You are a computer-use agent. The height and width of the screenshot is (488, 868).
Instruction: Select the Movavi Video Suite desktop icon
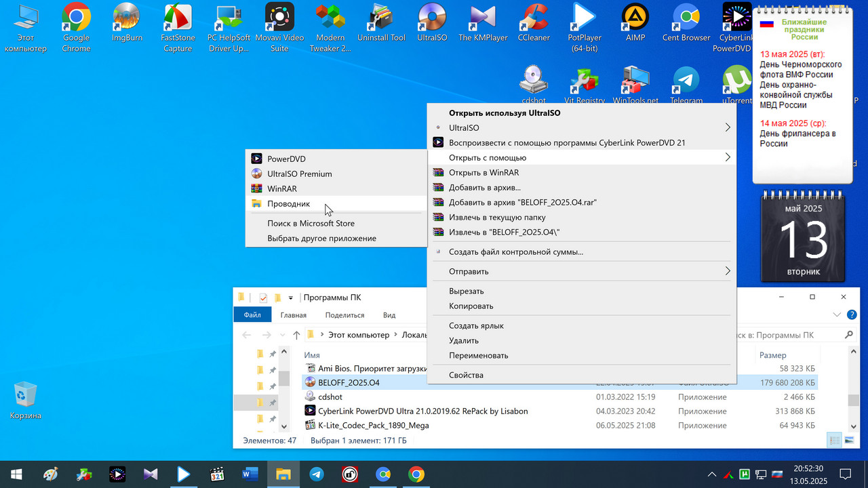[x=279, y=28]
